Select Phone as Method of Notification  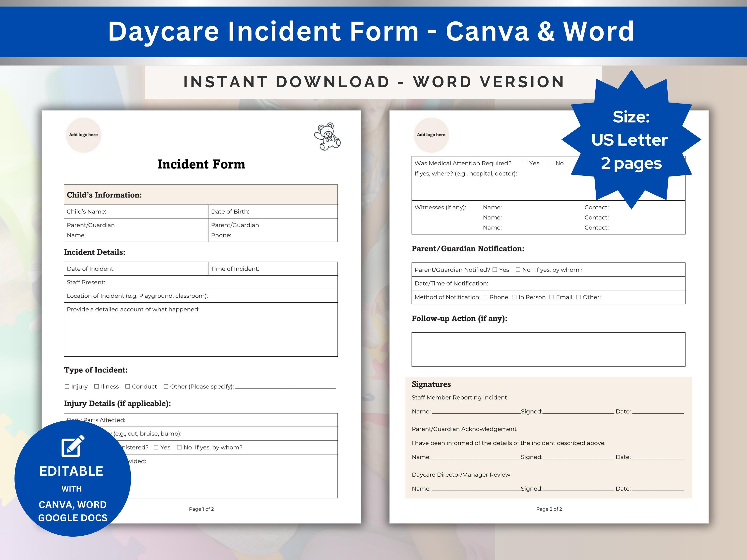tap(486, 297)
